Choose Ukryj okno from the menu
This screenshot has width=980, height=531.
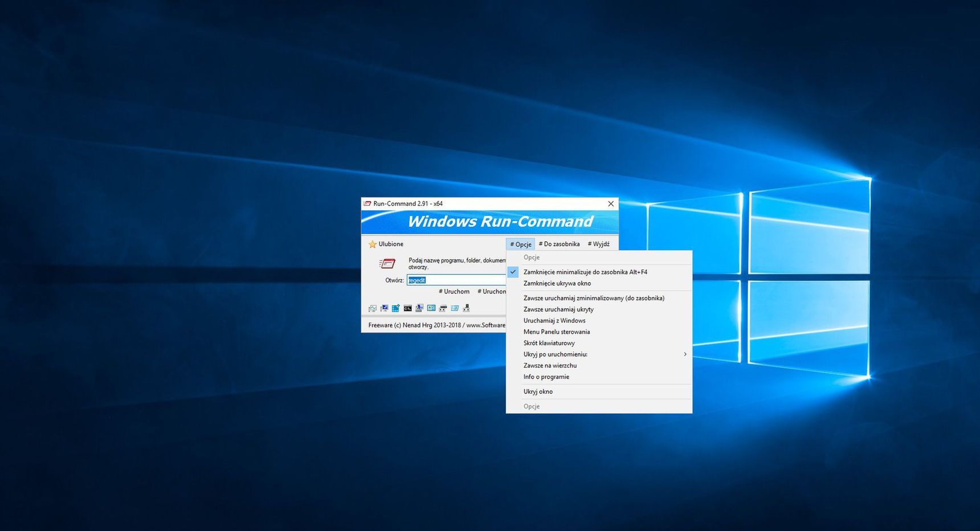pos(599,391)
